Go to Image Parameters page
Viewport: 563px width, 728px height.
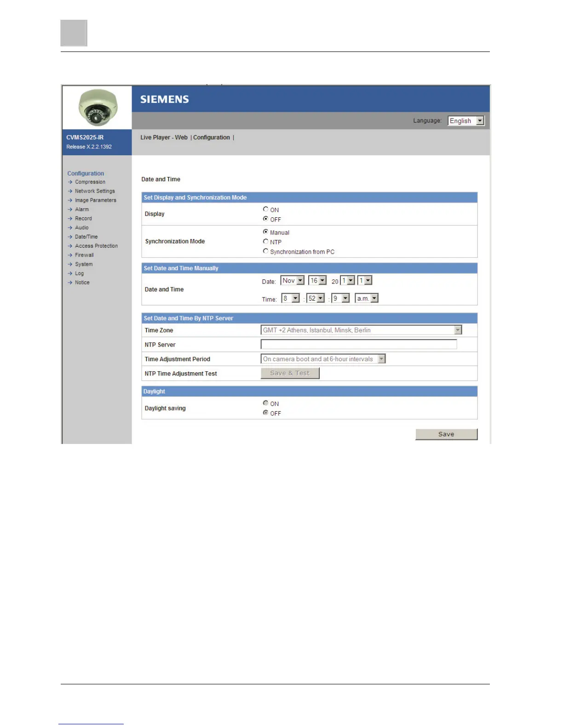point(96,200)
